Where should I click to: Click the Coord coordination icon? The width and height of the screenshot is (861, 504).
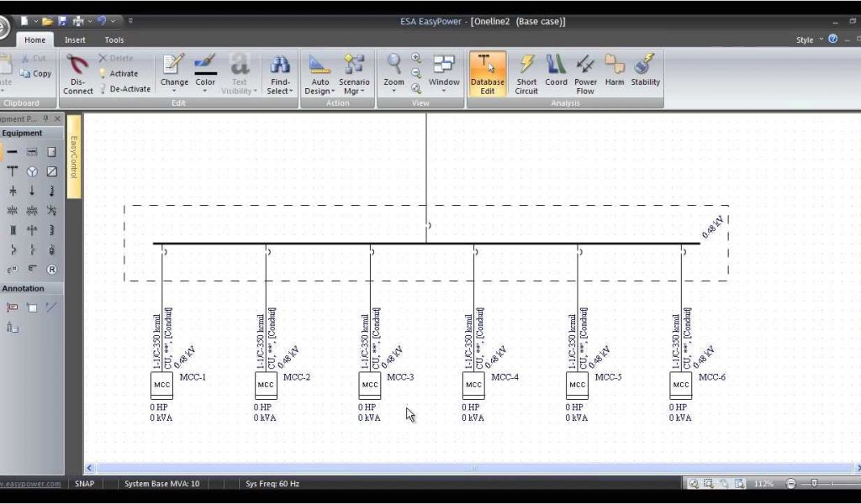click(556, 73)
